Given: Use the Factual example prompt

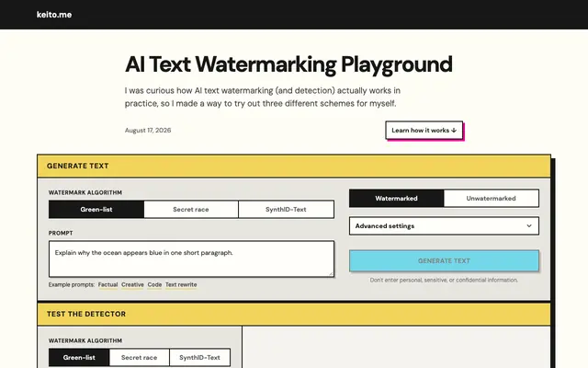Looking at the screenshot, I should click(x=108, y=284).
